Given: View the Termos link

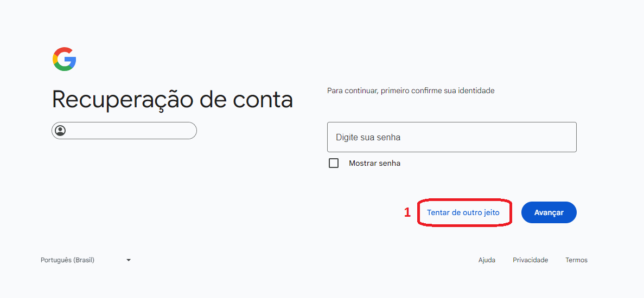Looking at the screenshot, I should [576, 260].
